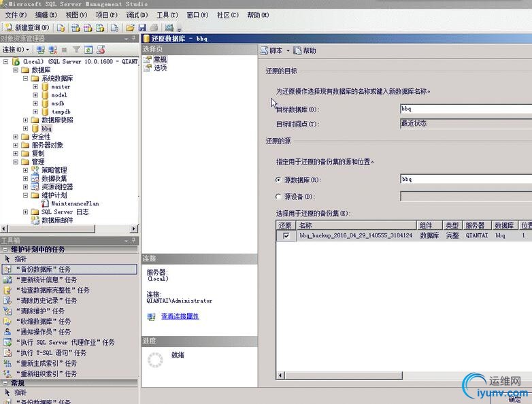The height and width of the screenshot is (404, 532).
Task: Open the 社区 menu
Action: tap(228, 15)
